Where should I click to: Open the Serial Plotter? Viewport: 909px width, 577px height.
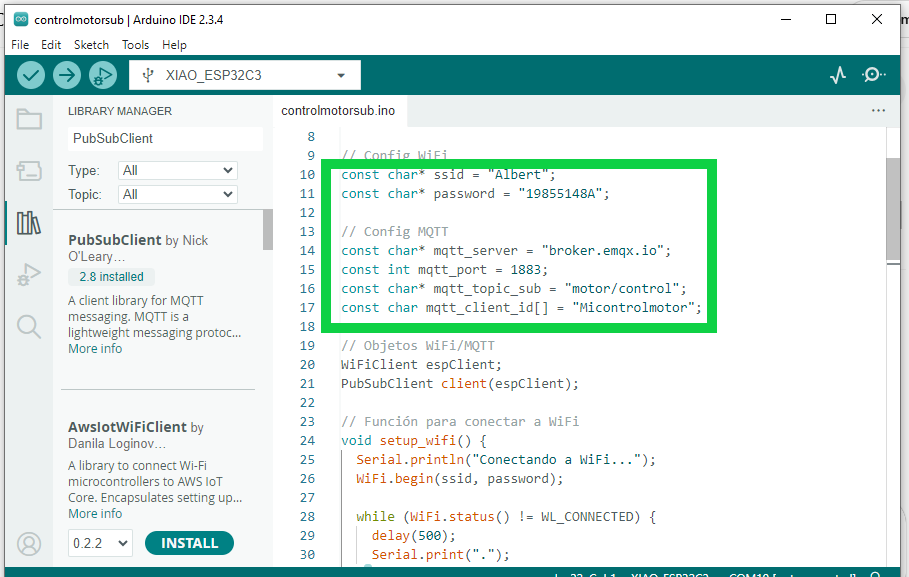coord(837,75)
